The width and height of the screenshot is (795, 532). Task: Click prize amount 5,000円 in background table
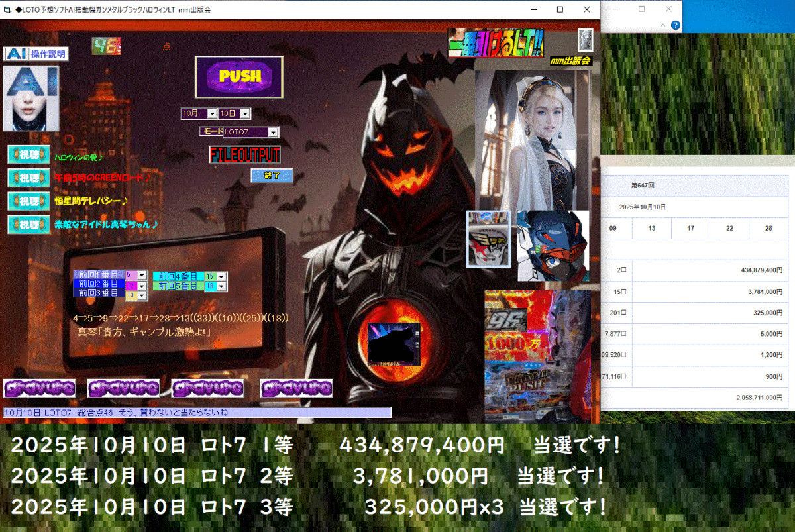click(x=772, y=334)
